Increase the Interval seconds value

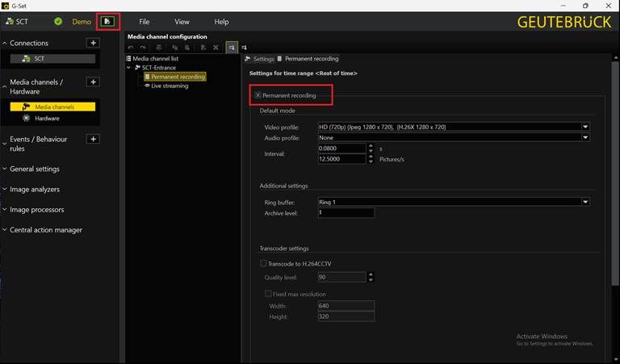pos(371,146)
